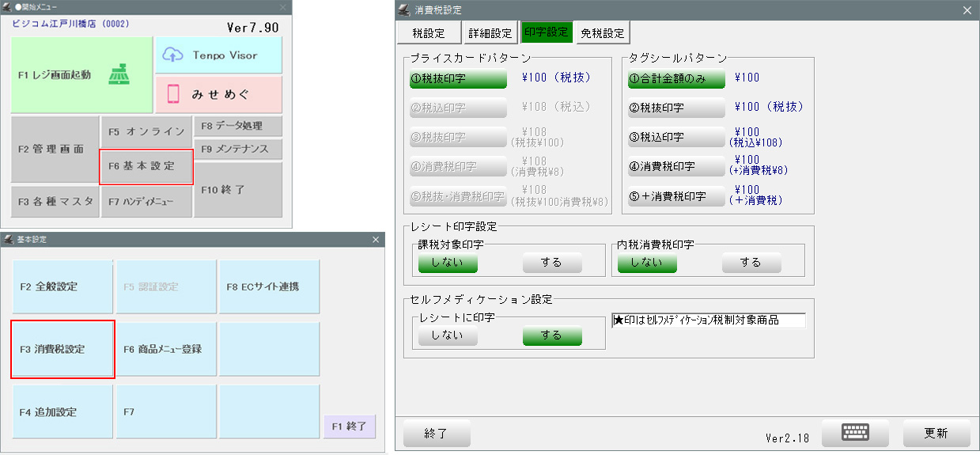Open F4 追加設定
This screenshot has height=455, width=980.
62,411
